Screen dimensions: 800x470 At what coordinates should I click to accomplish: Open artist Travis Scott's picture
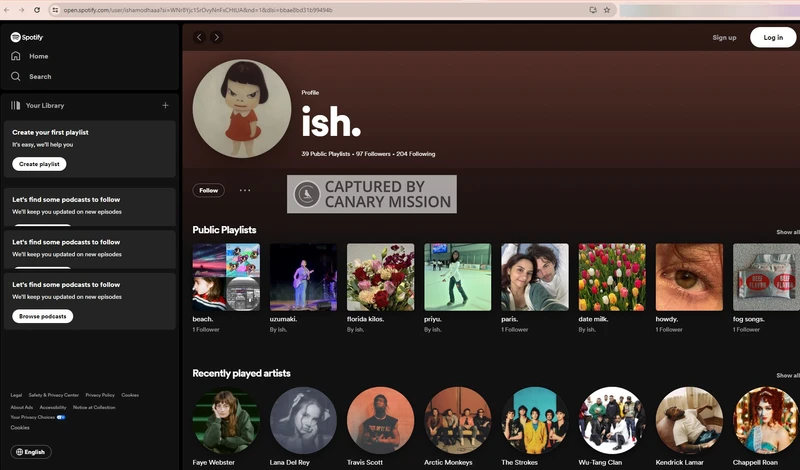381,420
